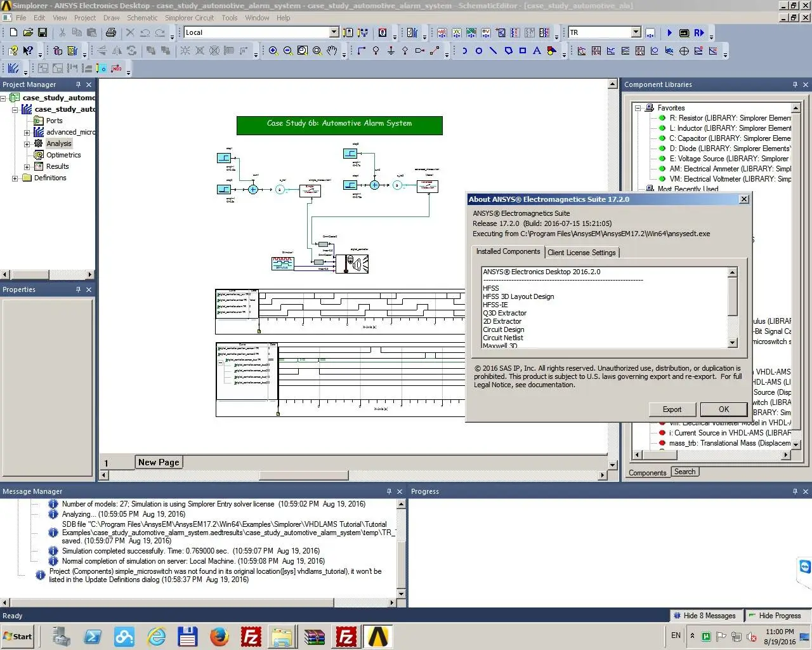Image resolution: width=812 pixels, height=650 pixels.
Task: Select the Draw Arc tool
Action: (464, 51)
